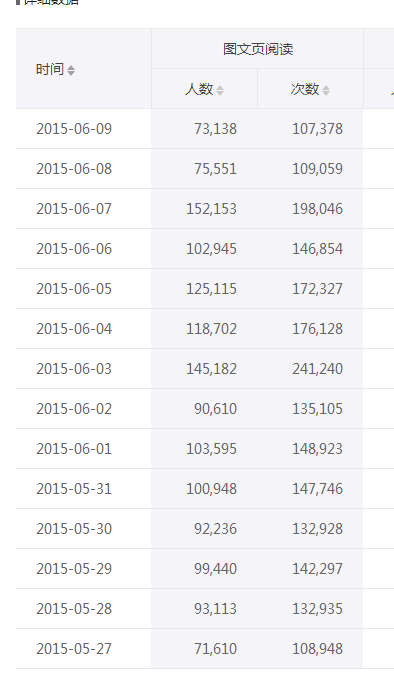This screenshot has width=394, height=674.
Task: Click the 2015-05-29 date cell
Action: 74,569
